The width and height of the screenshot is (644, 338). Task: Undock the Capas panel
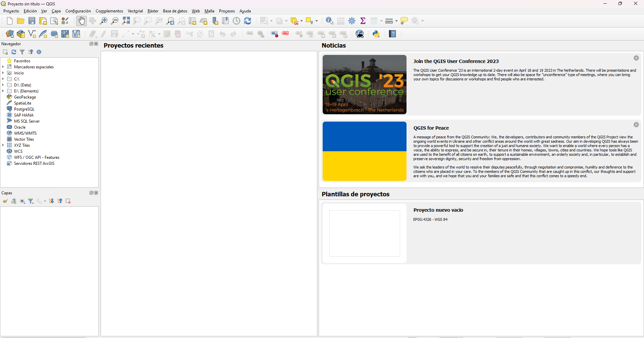tap(91, 193)
